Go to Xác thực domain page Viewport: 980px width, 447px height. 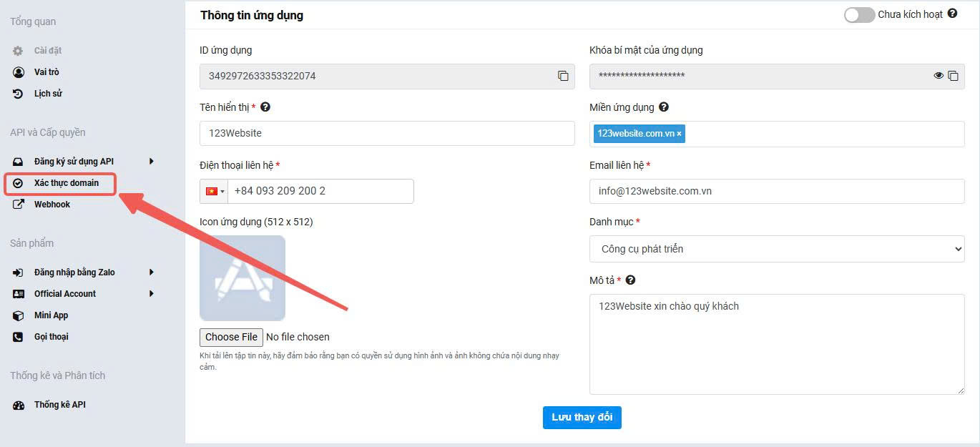pos(67,183)
